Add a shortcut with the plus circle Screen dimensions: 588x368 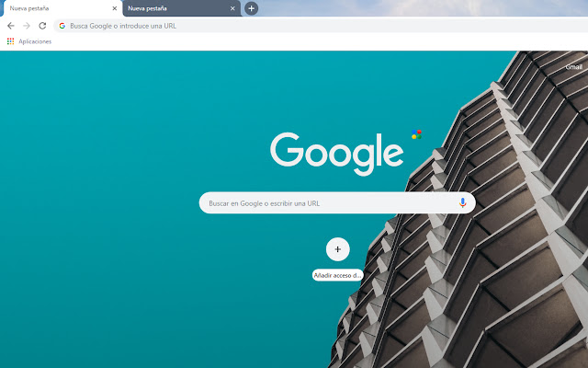coord(337,249)
